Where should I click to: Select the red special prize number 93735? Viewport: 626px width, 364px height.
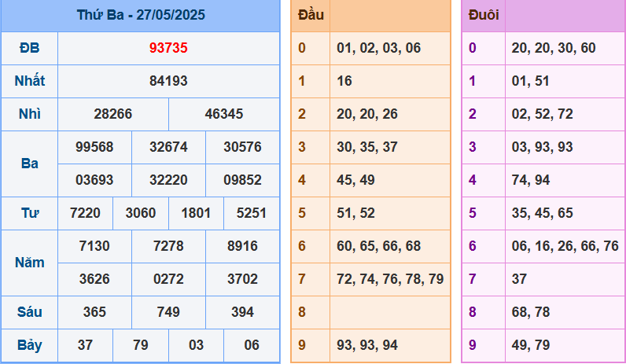point(168,48)
